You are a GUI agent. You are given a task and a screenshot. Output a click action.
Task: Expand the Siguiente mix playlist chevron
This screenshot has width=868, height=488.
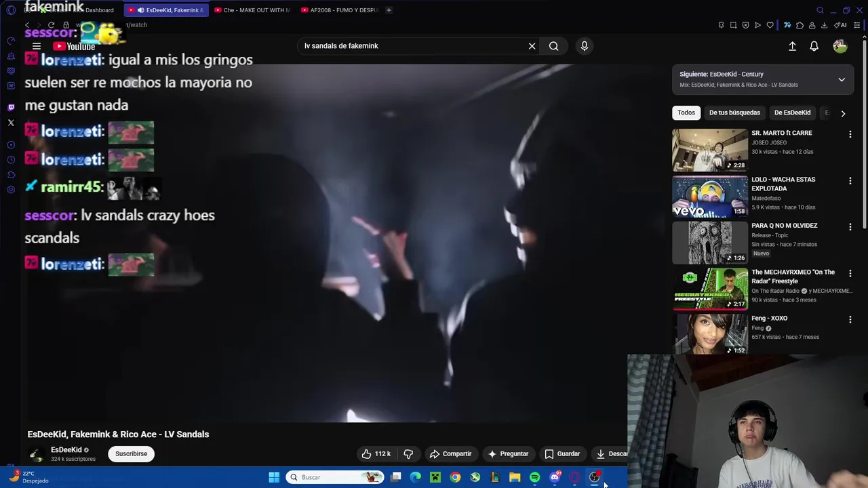[842, 79]
